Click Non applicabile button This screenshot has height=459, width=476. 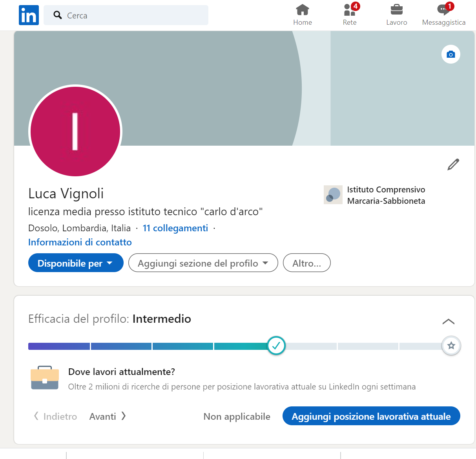237,416
